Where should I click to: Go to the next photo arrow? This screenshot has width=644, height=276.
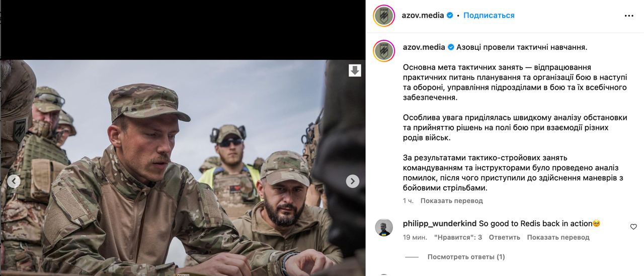coord(353,181)
